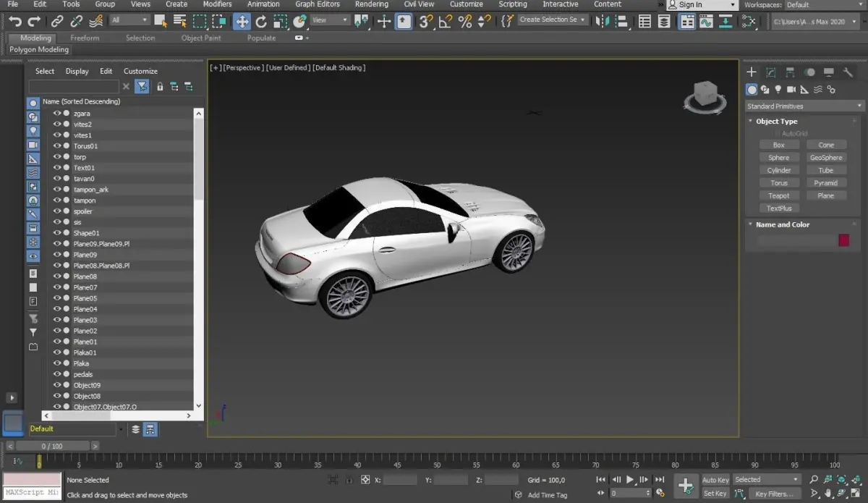Switch to the Lights category icon
Image resolution: width=868 pixels, height=503 pixels.
[x=778, y=90]
